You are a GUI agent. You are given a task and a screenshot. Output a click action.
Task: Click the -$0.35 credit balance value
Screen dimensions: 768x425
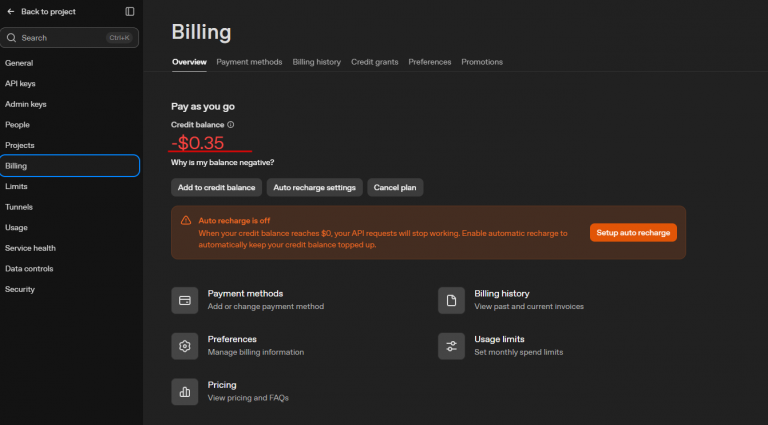pos(198,143)
